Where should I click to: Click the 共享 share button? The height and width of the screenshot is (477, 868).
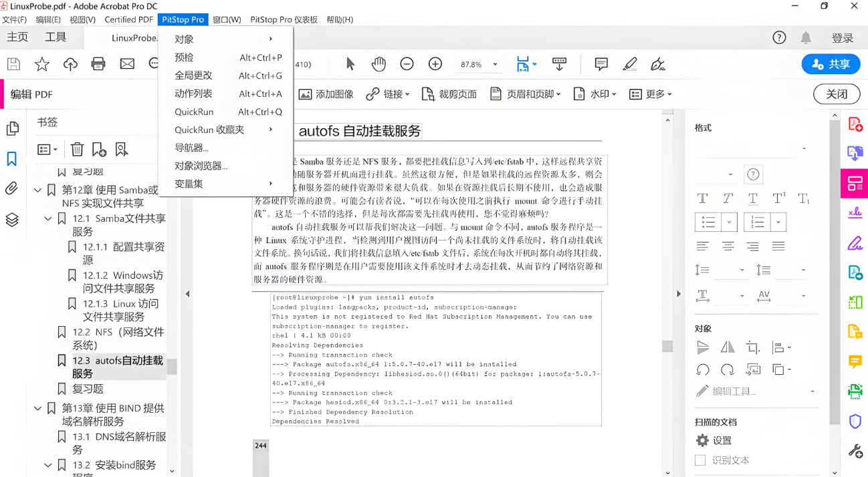click(x=830, y=63)
